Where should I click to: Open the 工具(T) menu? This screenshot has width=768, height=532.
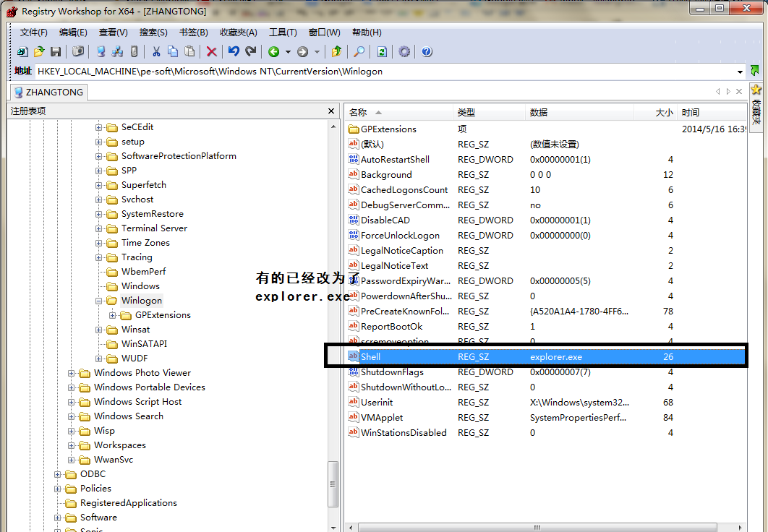tap(283, 33)
